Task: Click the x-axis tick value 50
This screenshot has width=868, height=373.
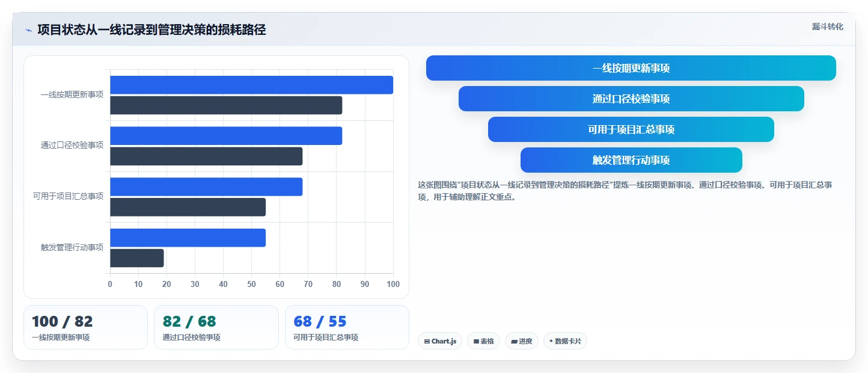Action: pyautogui.click(x=251, y=284)
